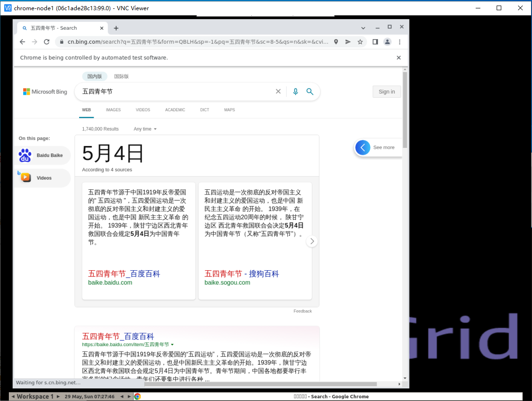
Task: Click the vertical page scrollbar thumb
Action: [405, 109]
